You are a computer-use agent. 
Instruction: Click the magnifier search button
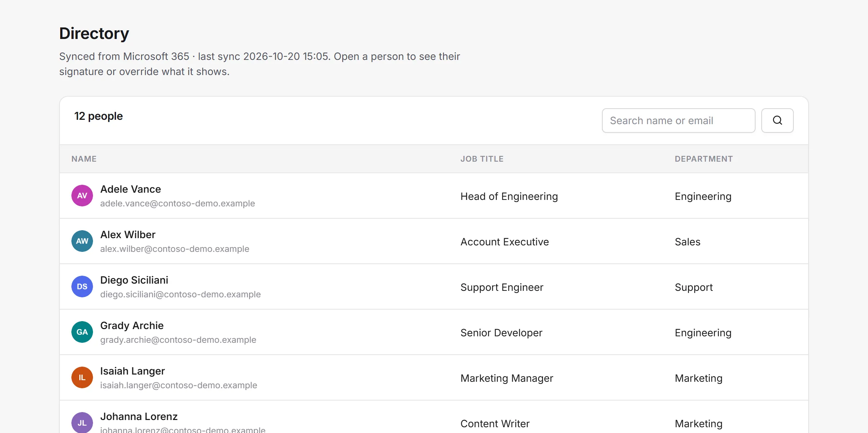coord(777,121)
